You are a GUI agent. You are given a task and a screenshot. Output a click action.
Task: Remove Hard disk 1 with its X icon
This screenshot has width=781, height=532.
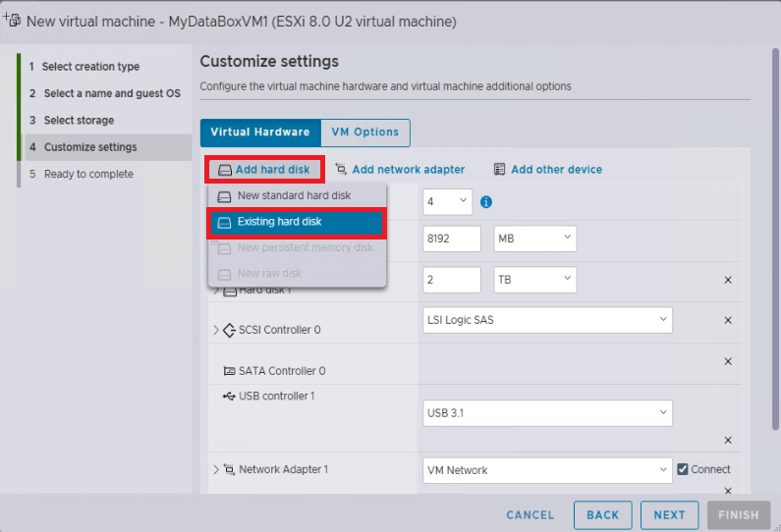728,280
